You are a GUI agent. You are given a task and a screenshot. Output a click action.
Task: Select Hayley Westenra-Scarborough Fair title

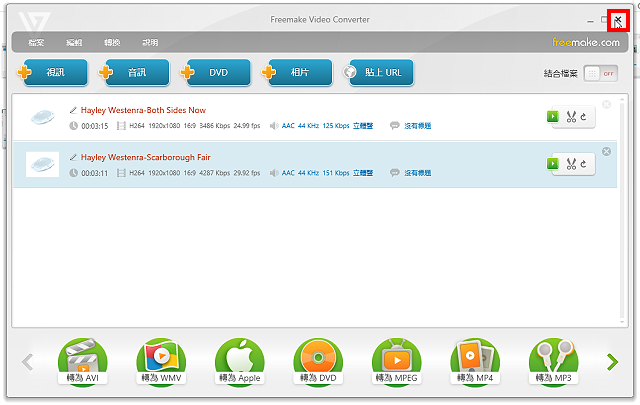[x=146, y=157]
